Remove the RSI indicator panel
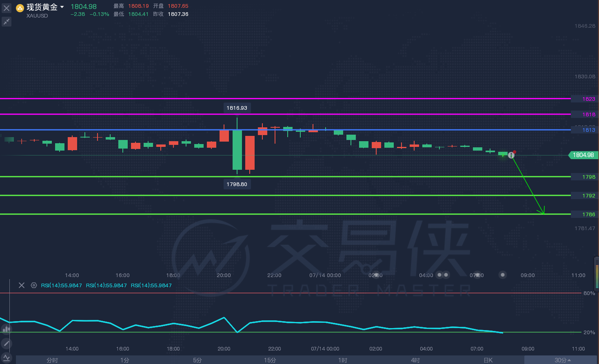 click(22, 285)
